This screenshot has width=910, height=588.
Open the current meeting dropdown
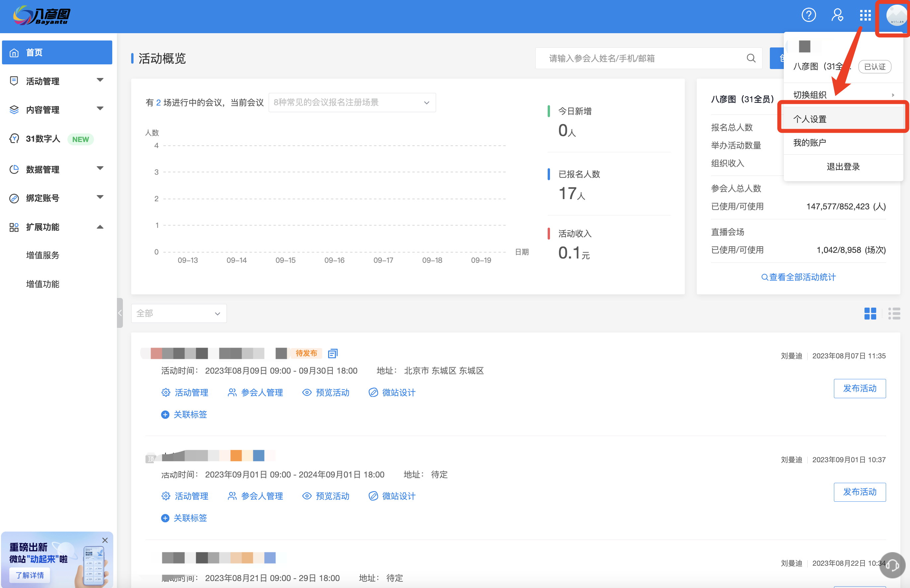(x=352, y=102)
